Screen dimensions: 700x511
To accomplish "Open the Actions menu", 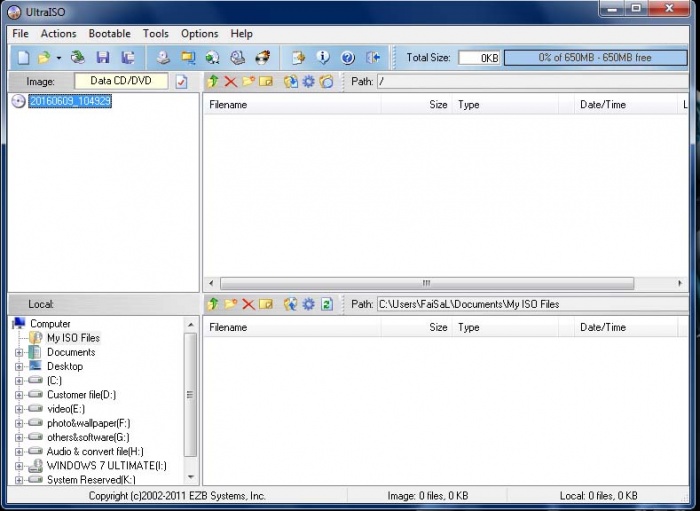I will pyautogui.click(x=58, y=34).
